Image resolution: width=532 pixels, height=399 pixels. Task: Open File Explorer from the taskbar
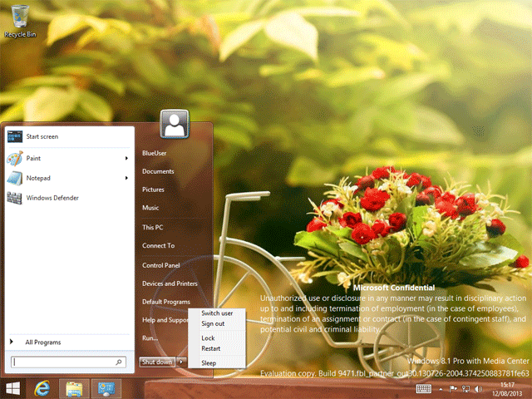pos(74,388)
